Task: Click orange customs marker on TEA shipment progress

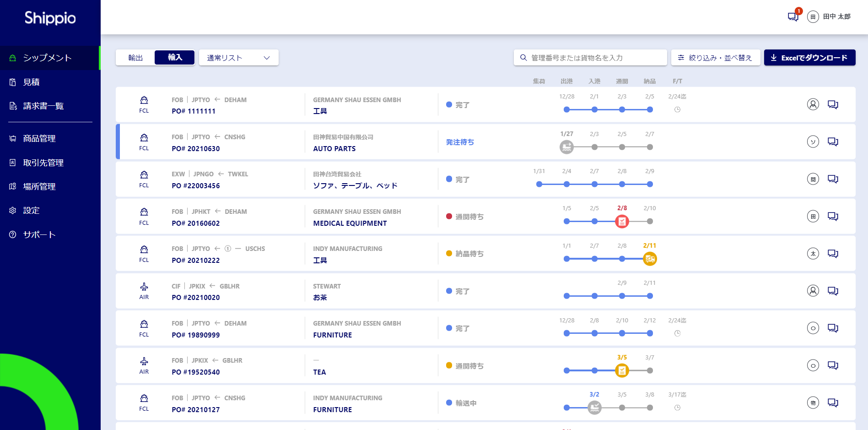Action: tap(622, 370)
